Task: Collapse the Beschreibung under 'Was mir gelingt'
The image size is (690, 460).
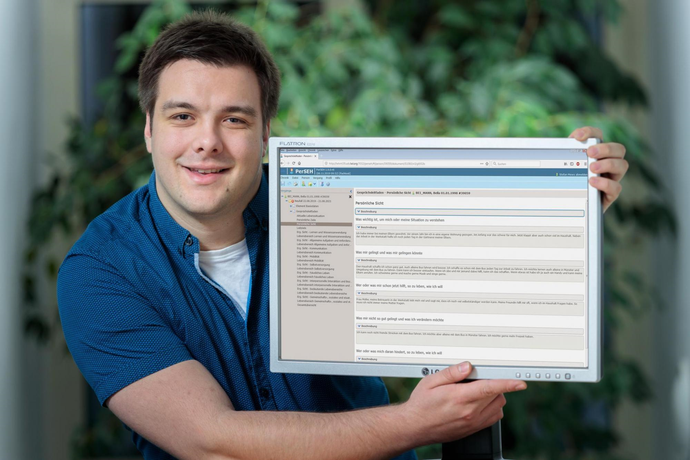Action: coord(368,259)
